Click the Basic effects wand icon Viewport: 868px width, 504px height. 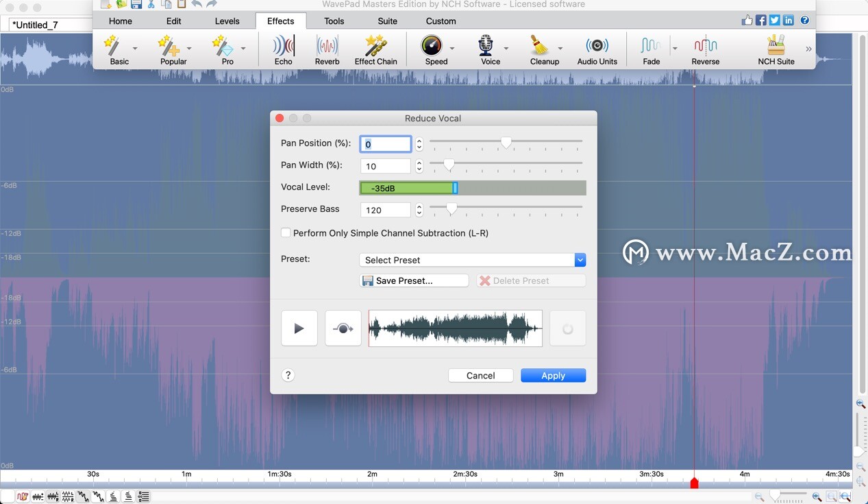click(x=112, y=46)
